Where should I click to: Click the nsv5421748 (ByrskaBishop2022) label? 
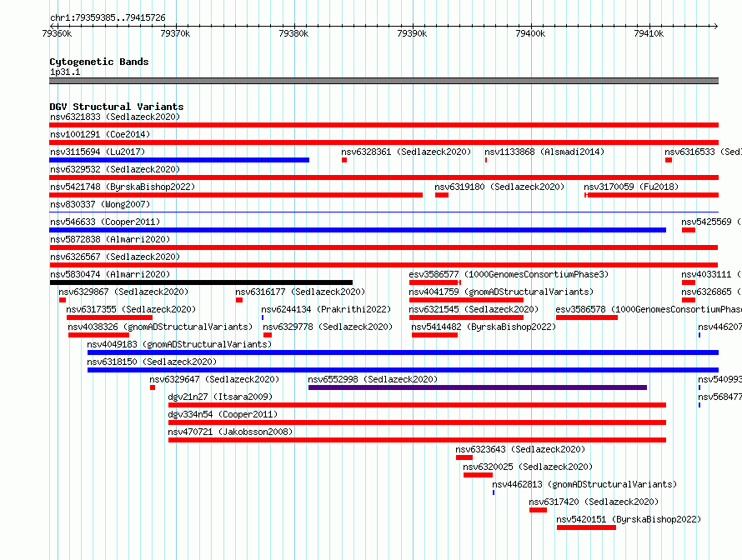pyautogui.click(x=123, y=187)
